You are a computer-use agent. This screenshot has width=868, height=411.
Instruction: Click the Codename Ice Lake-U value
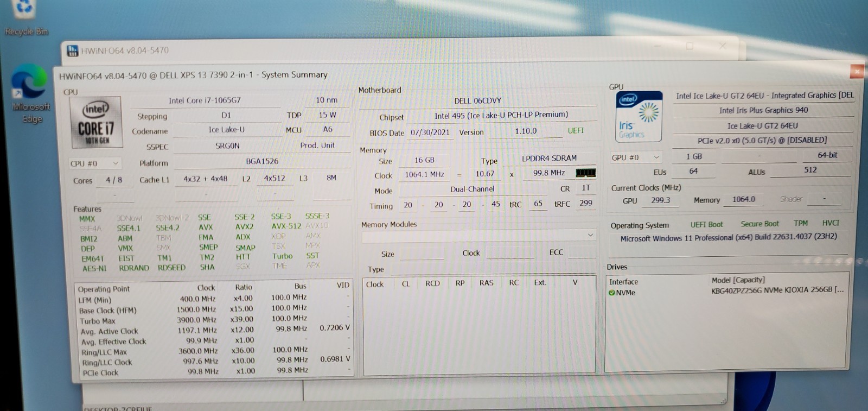tap(227, 130)
